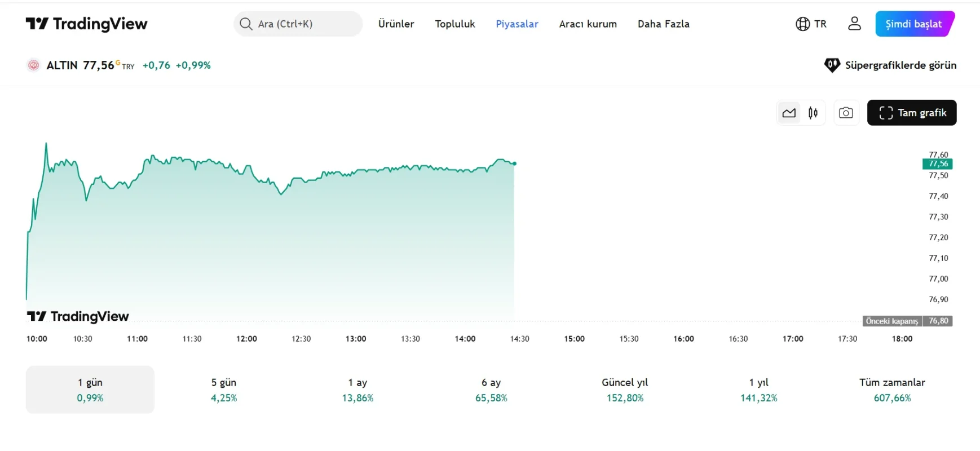Click the ALTIN symbol logo icon
This screenshot has height=451, width=980.
34,65
